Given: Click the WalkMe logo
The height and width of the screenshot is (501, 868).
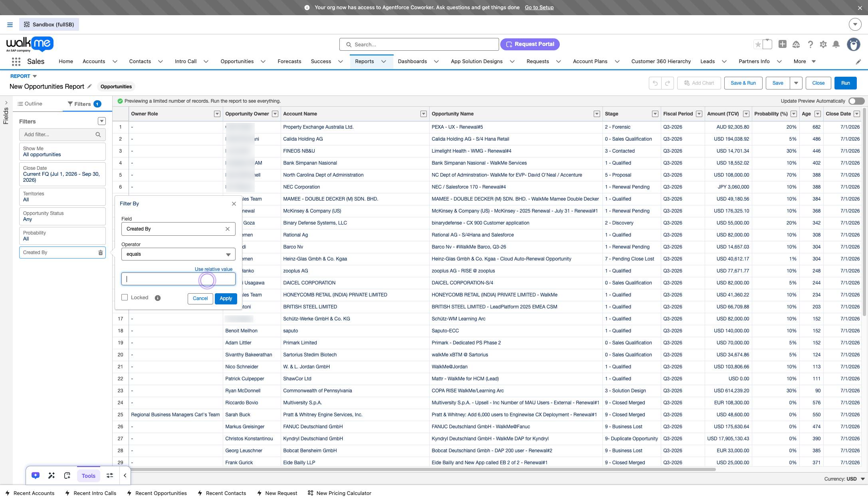Looking at the screenshot, I should [30, 44].
